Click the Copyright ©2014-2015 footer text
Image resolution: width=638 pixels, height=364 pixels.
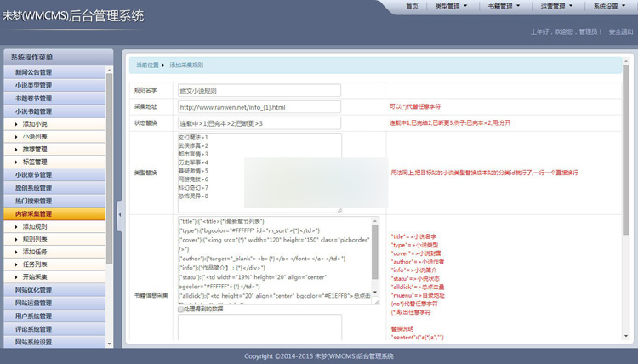click(x=319, y=356)
